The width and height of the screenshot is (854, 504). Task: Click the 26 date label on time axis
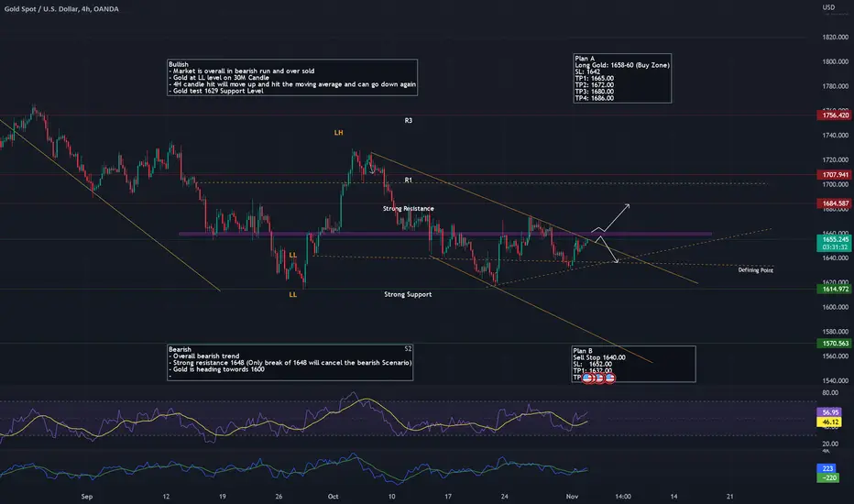(x=279, y=497)
